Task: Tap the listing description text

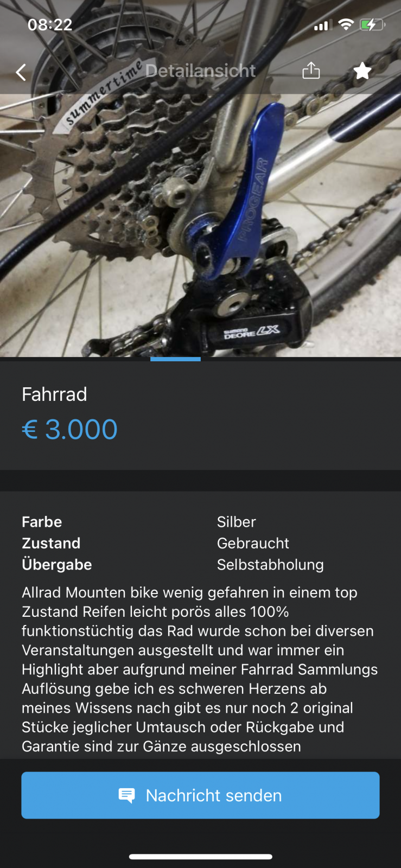Action: coord(200,669)
